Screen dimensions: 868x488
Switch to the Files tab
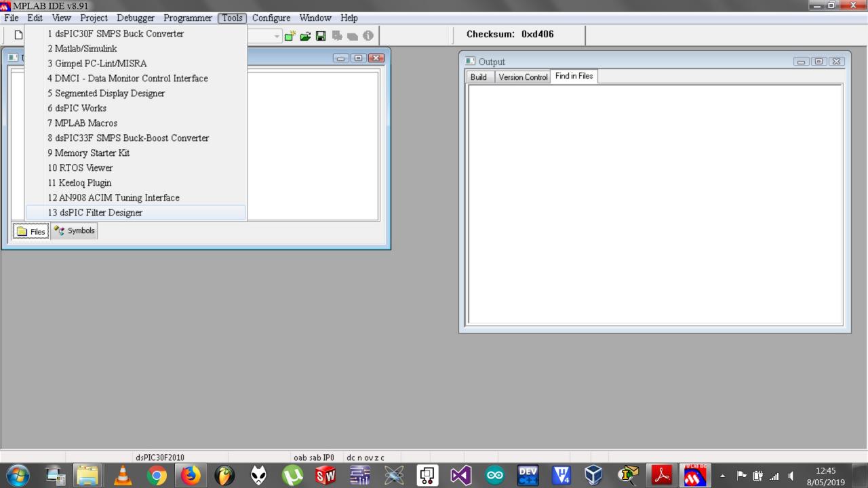tap(31, 232)
